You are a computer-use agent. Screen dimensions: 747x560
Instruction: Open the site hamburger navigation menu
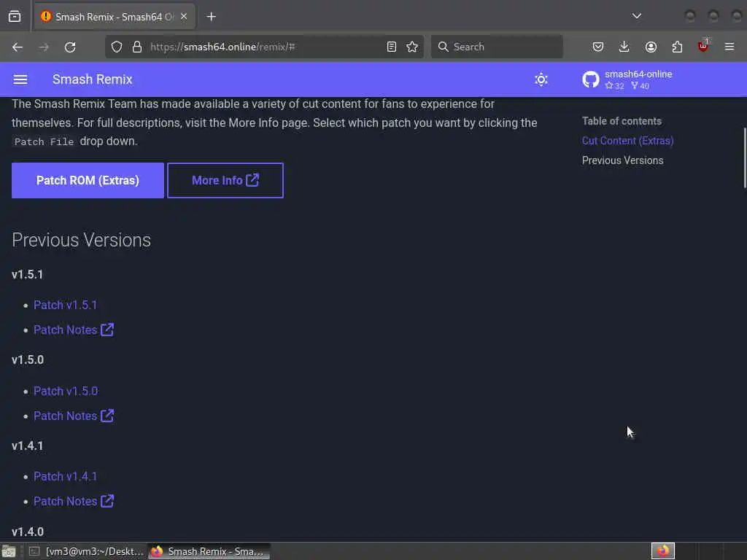[x=20, y=79]
